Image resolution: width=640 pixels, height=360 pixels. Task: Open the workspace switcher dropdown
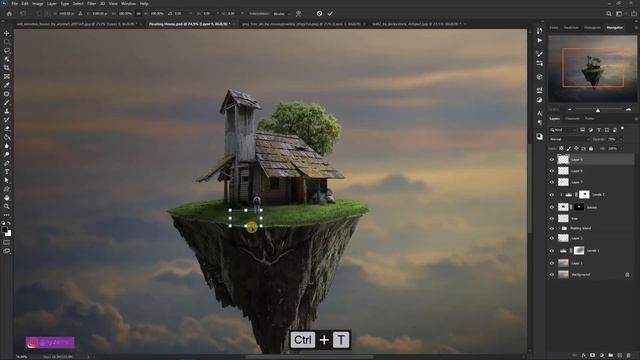[619, 13]
